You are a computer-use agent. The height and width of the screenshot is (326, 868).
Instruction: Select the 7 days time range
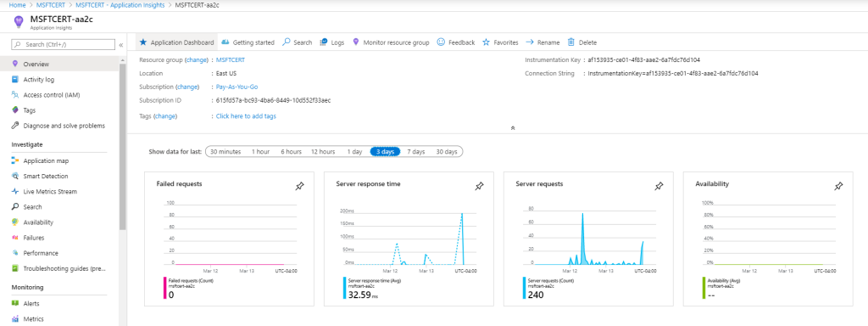pyautogui.click(x=415, y=151)
